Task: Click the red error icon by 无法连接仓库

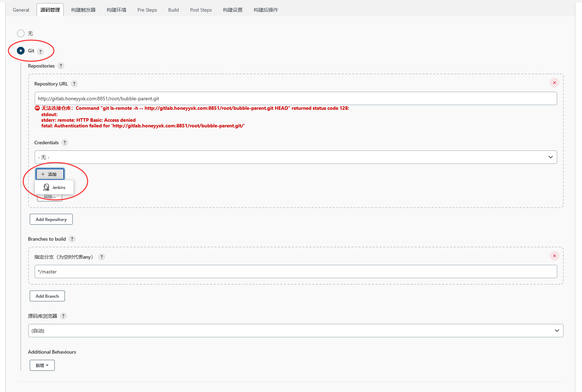Action: click(37, 108)
